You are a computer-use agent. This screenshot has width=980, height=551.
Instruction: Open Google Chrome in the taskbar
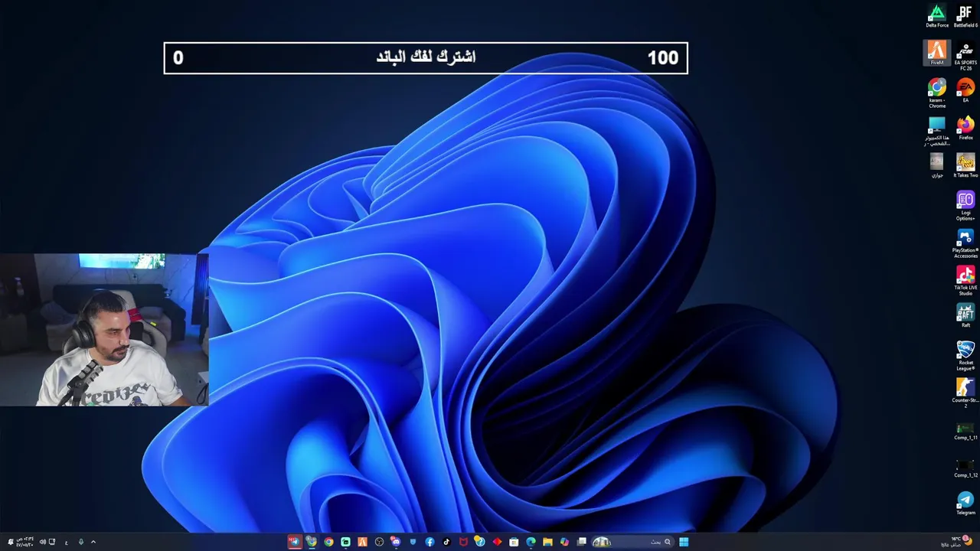(328, 542)
